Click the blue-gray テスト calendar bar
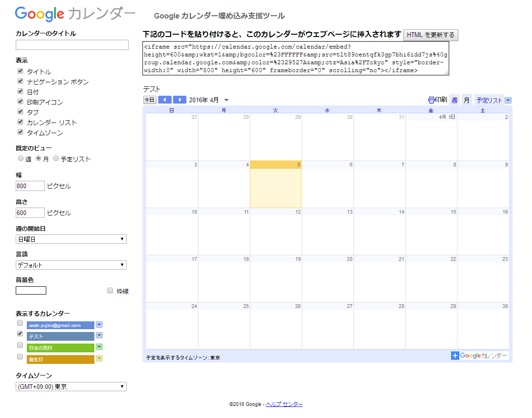532x418 pixels. [61, 336]
